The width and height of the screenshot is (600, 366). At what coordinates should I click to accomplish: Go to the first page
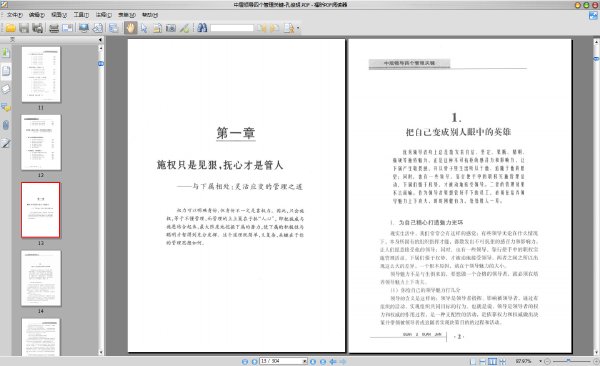pos(245,361)
